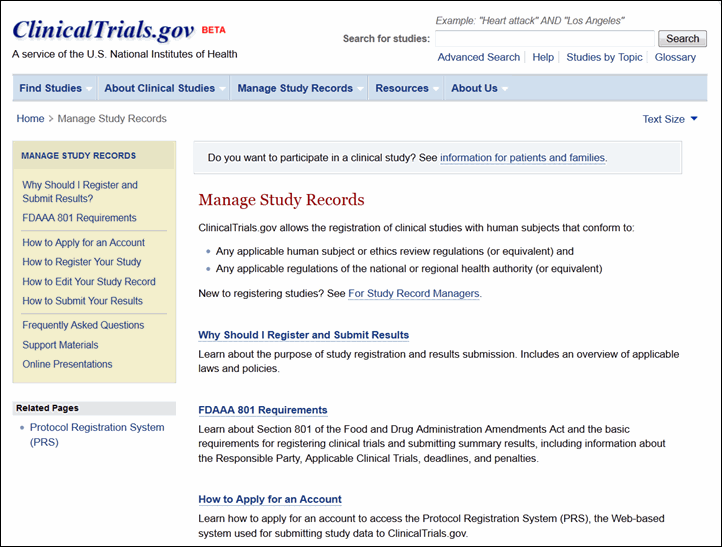Open sidebar FDAAA 801 Requirements link

click(79, 218)
